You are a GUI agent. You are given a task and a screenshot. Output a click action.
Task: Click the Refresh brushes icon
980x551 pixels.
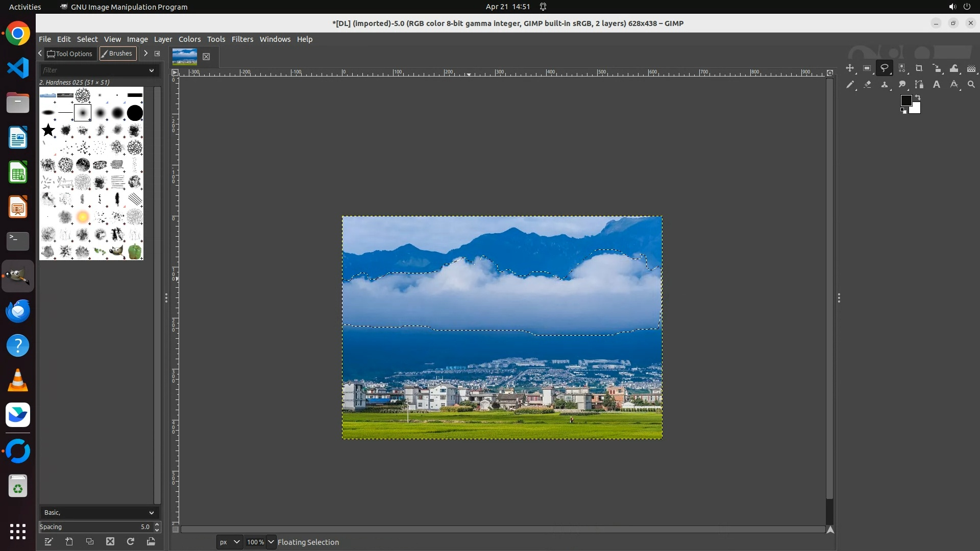(131, 542)
